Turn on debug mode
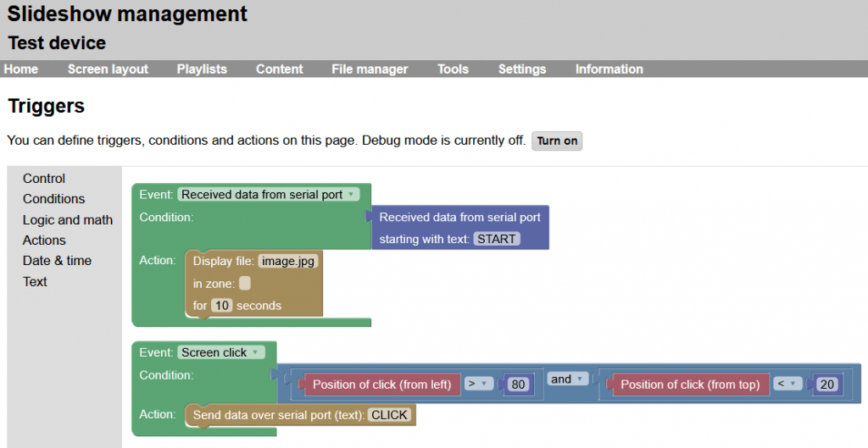The image size is (868, 448). [557, 141]
